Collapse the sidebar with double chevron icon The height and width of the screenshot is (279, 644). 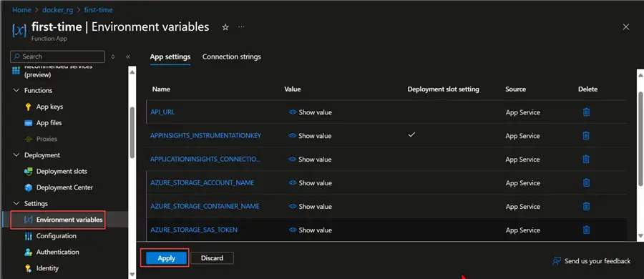click(x=128, y=57)
